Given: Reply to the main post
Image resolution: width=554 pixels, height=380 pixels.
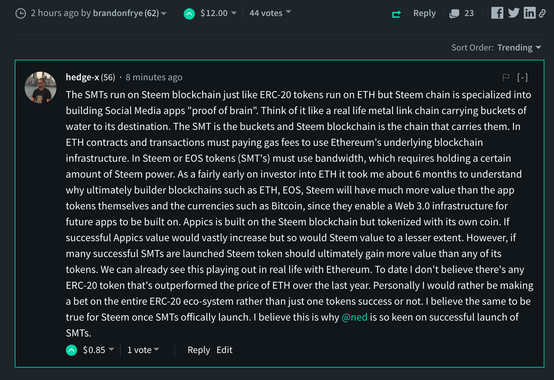Looking at the screenshot, I should point(424,13).
